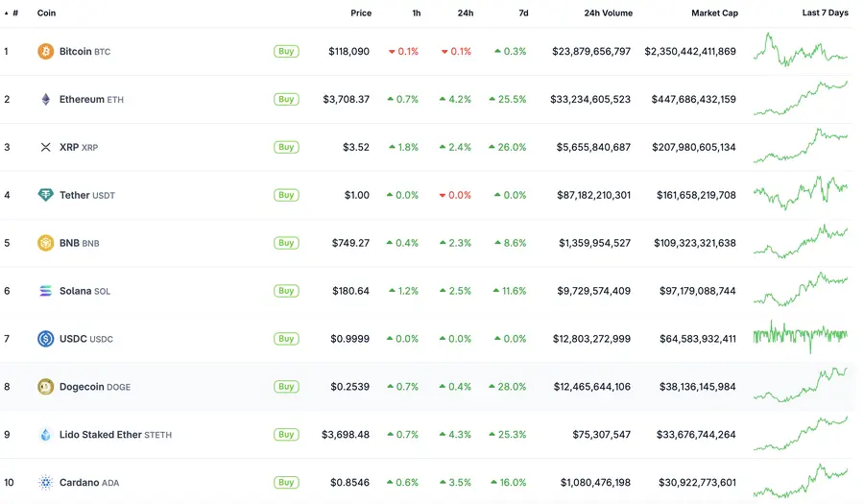This screenshot has height=504, width=864.
Task: View Dogecoin's 7-day sparkline chart
Action: [801, 384]
